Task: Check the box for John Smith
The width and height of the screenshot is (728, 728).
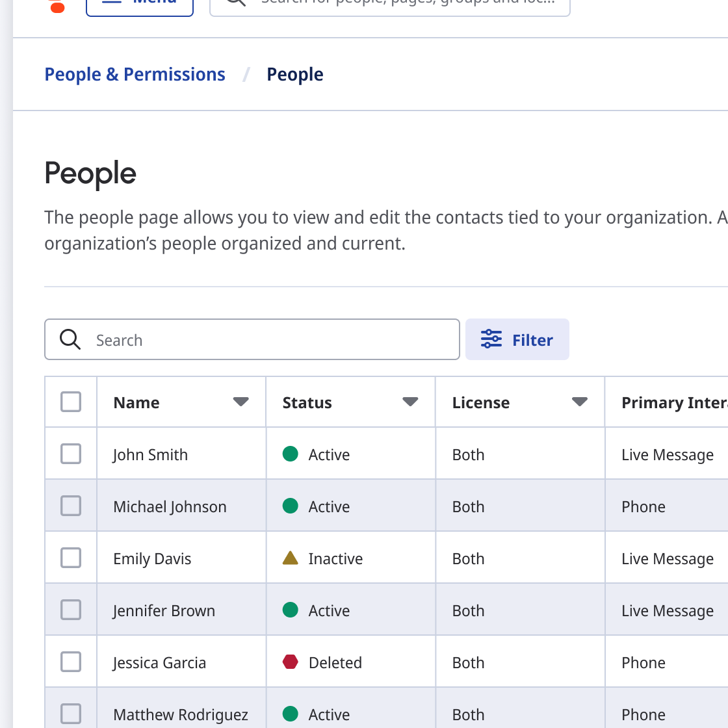Action: (71, 454)
